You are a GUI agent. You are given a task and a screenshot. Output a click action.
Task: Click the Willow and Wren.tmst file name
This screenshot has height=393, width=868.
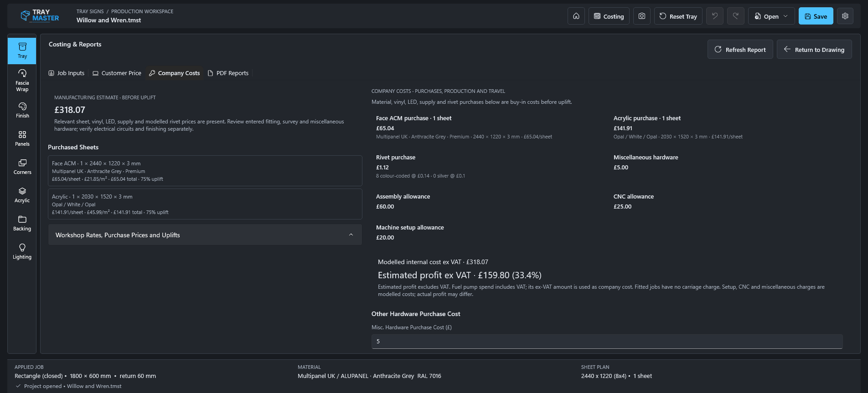tap(108, 20)
